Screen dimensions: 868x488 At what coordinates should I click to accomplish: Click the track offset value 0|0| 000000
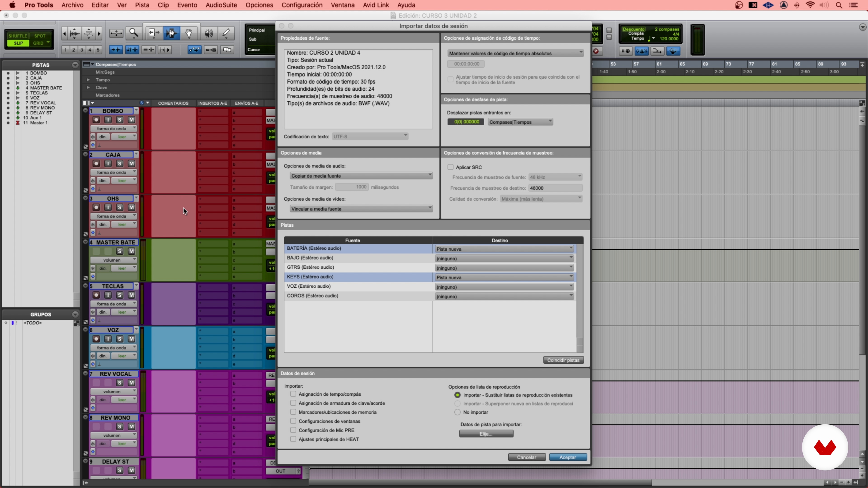point(466,122)
